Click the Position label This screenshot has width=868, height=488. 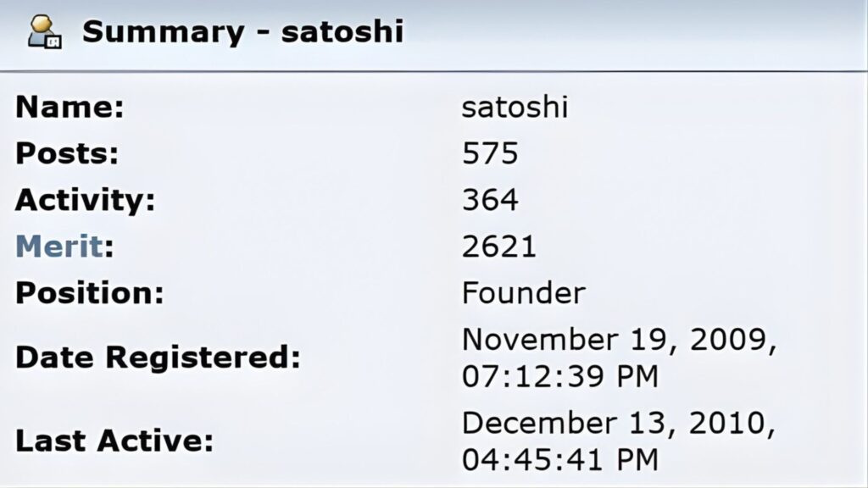(x=89, y=293)
